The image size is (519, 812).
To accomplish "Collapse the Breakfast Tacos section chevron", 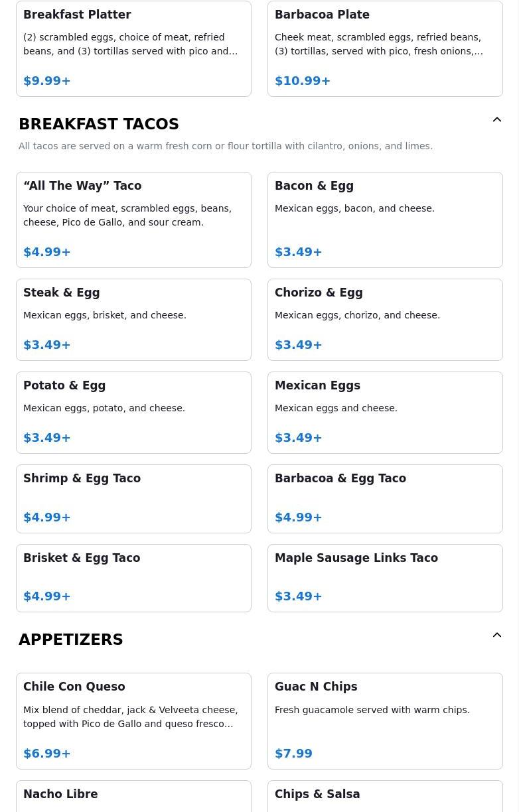I will 496,120.
